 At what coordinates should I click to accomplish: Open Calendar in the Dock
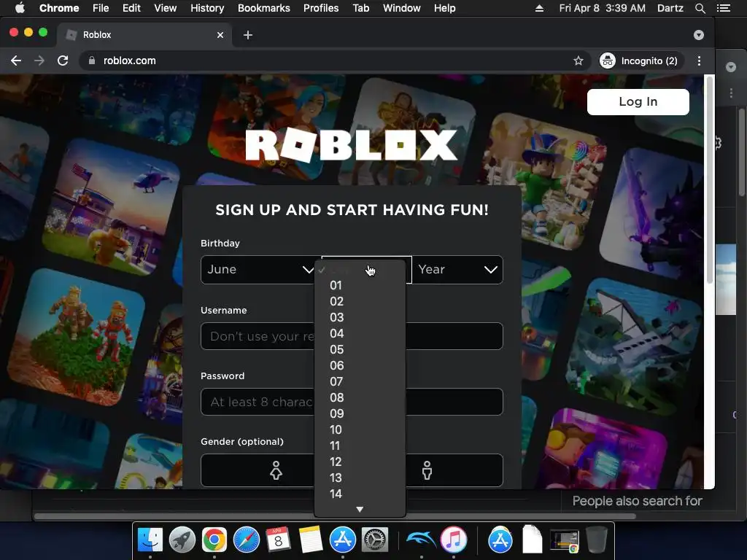(x=278, y=540)
